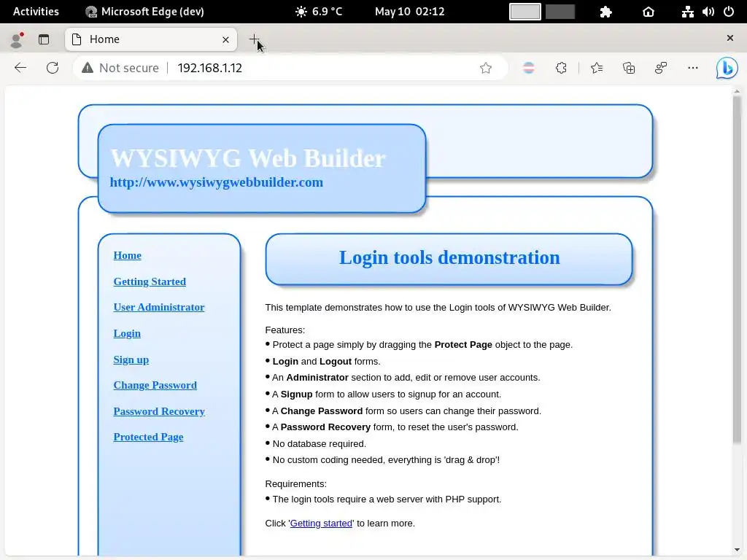
Task: Click the 'Requirements:' label
Action: (296, 484)
